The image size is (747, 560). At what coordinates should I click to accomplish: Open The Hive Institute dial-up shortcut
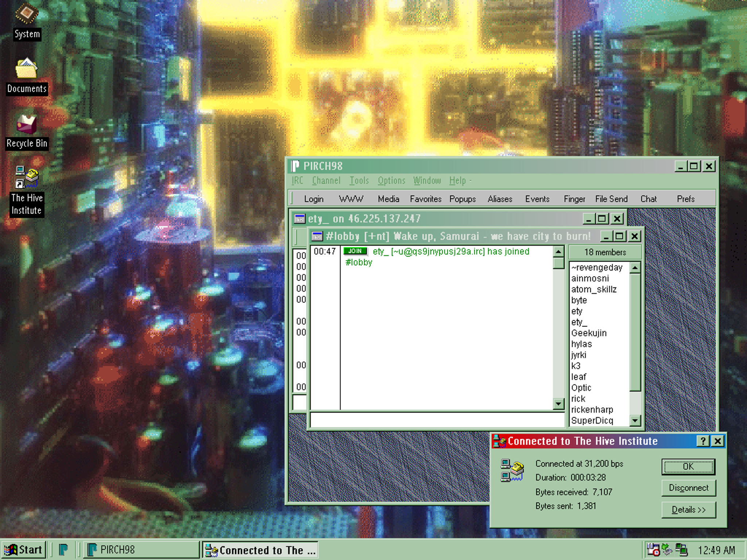27,178
